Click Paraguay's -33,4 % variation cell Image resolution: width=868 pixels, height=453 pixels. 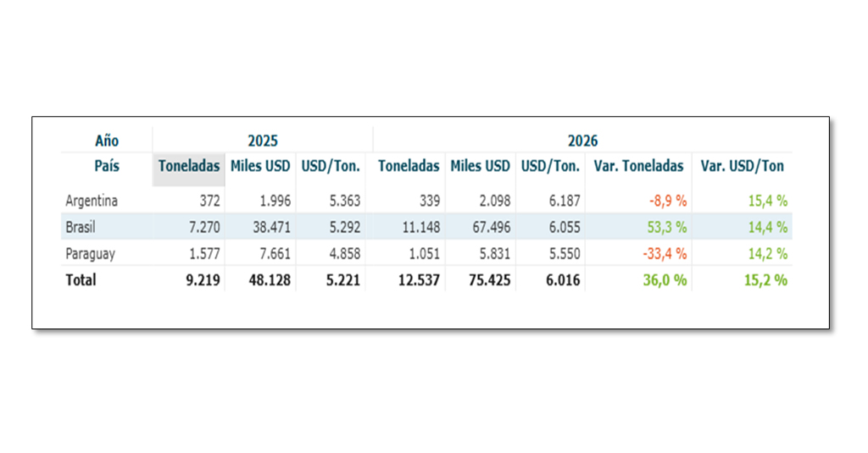(x=663, y=253)
